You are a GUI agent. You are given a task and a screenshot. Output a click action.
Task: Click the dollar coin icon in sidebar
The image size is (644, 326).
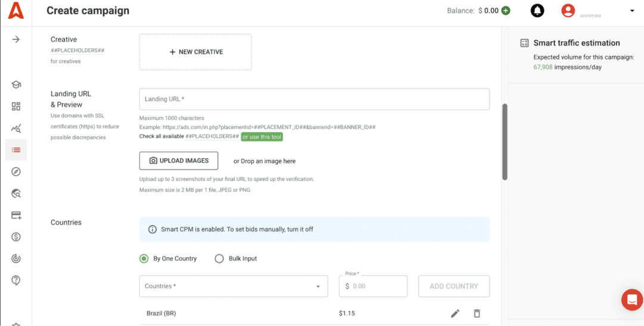tap(16, 237)
